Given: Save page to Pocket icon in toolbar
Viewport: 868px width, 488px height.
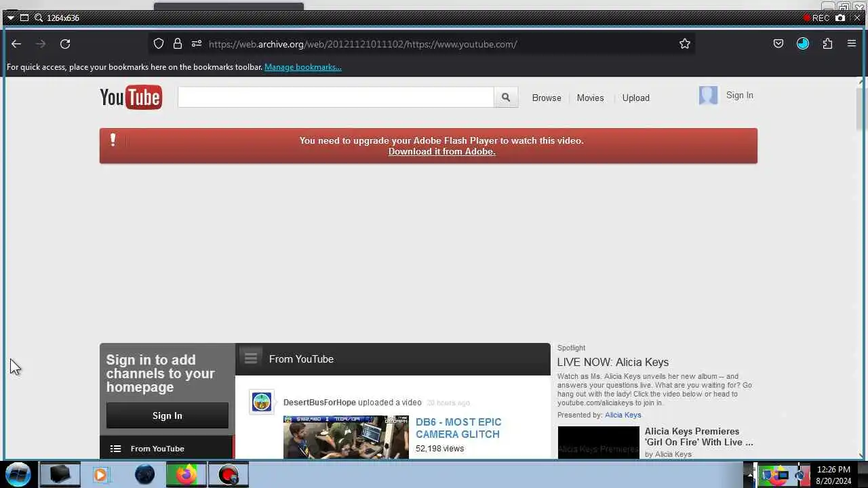Looking at the screenshot, I should coord(778,44).
